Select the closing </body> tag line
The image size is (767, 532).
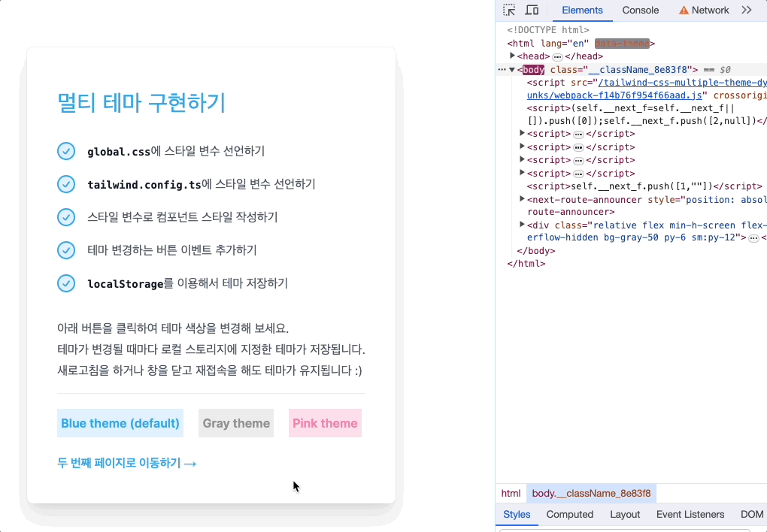tap(536, 251)
